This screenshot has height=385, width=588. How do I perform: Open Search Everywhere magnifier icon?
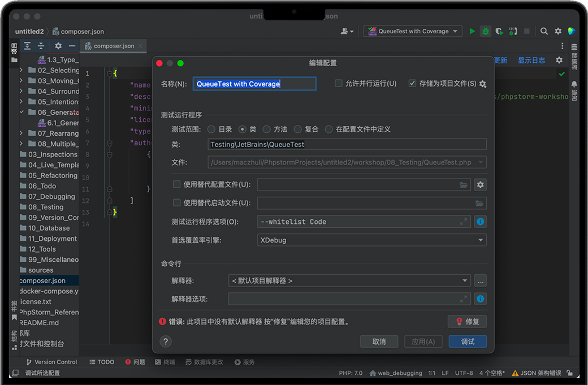point(544,32)
